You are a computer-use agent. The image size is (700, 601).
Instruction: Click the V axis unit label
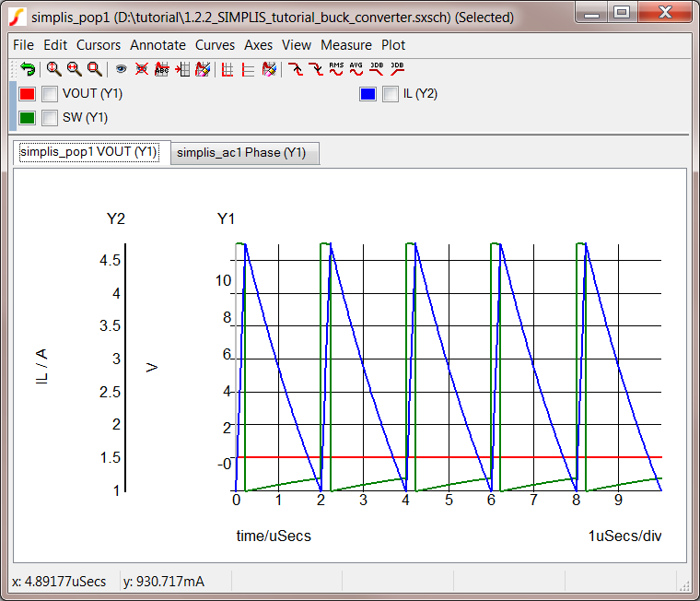point(152,368)
